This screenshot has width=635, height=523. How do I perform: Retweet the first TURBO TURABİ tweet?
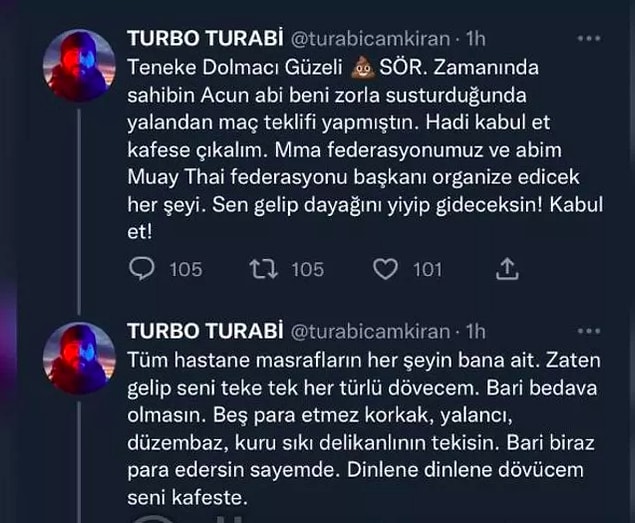point(264,269)
